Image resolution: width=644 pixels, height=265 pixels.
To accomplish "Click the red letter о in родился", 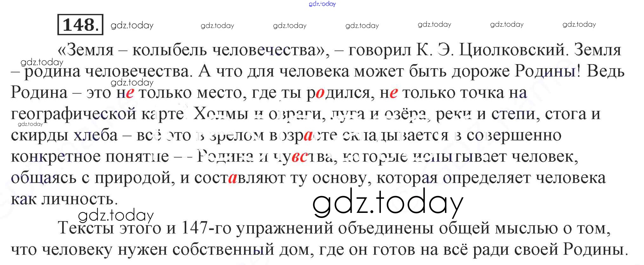I will (320, 93).
